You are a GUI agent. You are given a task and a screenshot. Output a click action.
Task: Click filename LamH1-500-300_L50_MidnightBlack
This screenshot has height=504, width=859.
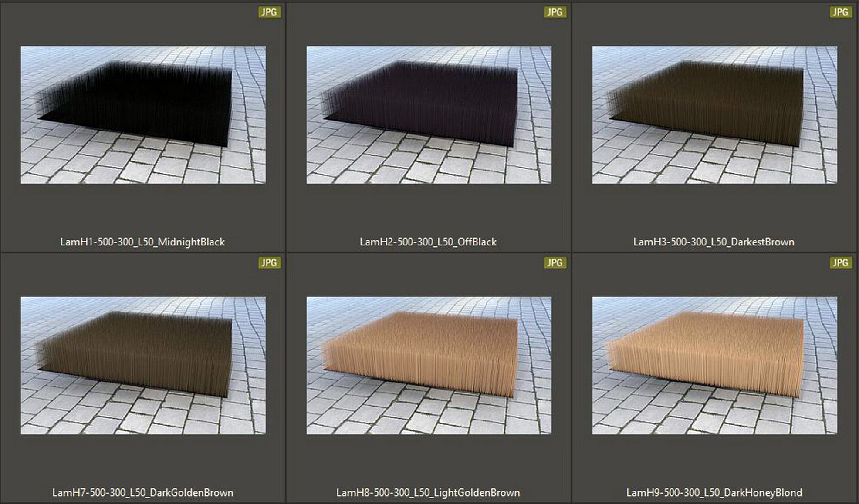[142, 242]
